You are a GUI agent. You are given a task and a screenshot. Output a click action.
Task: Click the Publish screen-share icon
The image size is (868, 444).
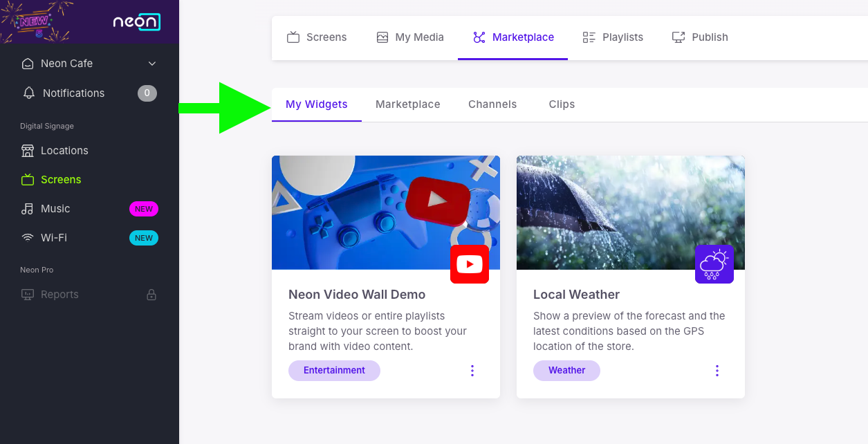[678, 37]
